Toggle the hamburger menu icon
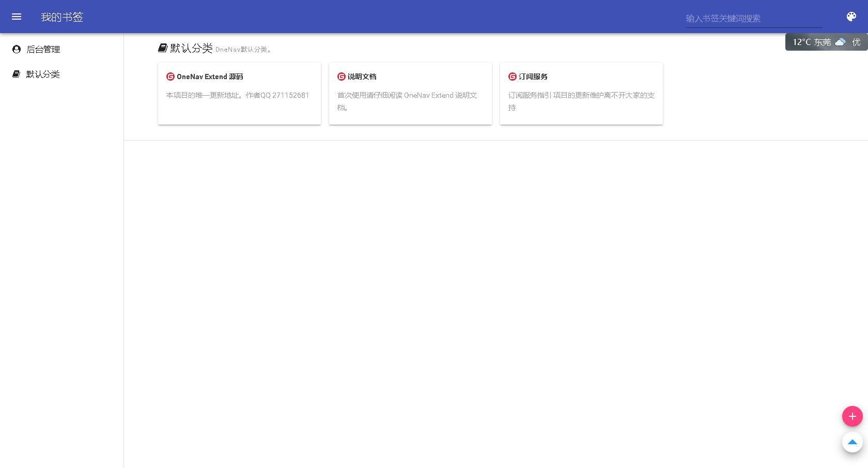 click(17, 17)
